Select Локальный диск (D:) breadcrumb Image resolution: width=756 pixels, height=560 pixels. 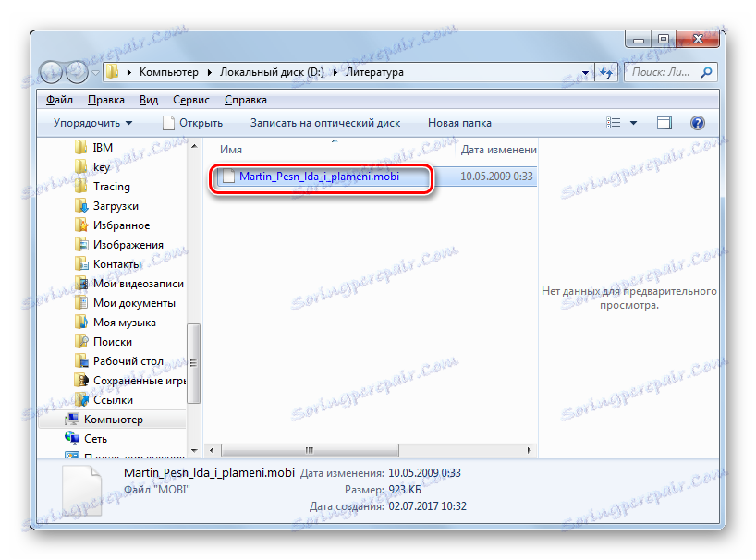pos(272,72)
